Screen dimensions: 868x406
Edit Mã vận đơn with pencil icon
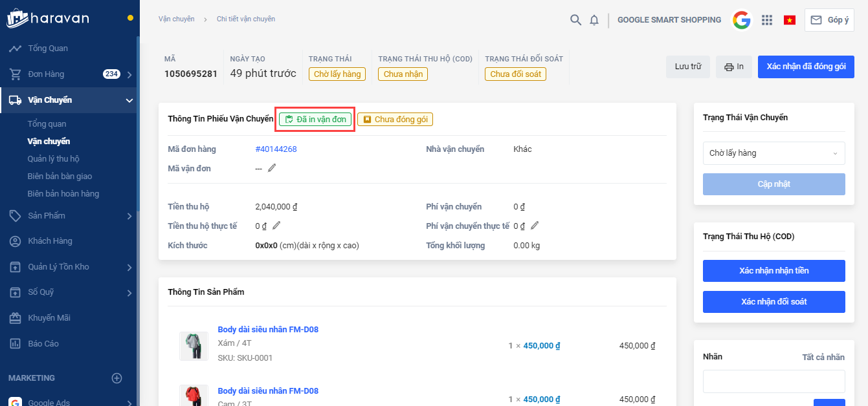(x=273, y=168)
